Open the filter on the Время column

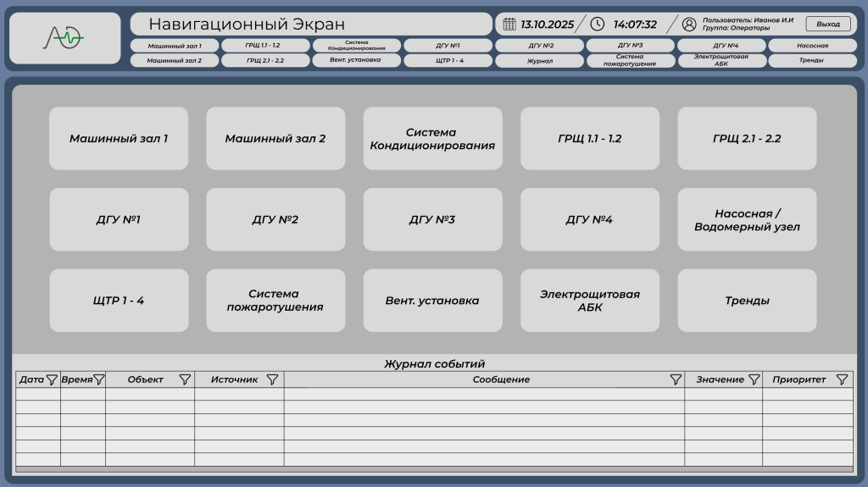tap(98, 380)
